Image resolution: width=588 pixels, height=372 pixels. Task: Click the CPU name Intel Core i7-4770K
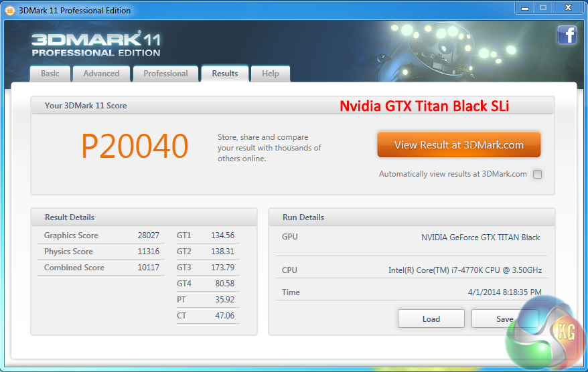465,270
